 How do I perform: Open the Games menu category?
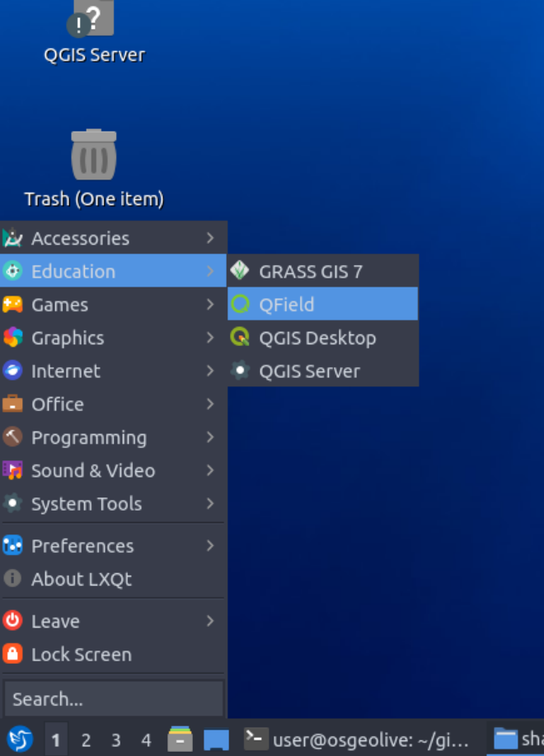114,304
